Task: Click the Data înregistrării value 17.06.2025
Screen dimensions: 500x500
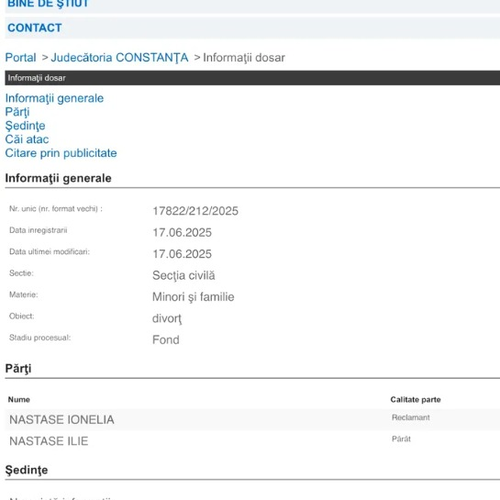Action: click(x=182, y=233)
